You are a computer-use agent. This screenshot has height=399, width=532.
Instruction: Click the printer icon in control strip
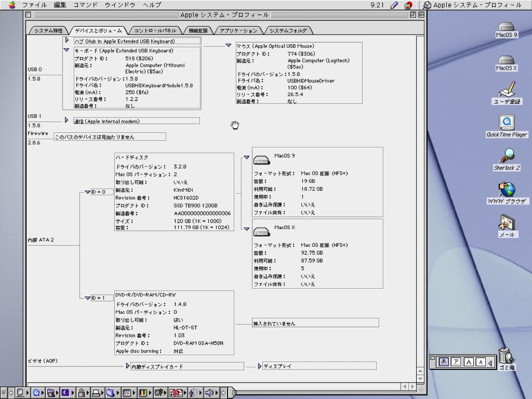[97, 393]
